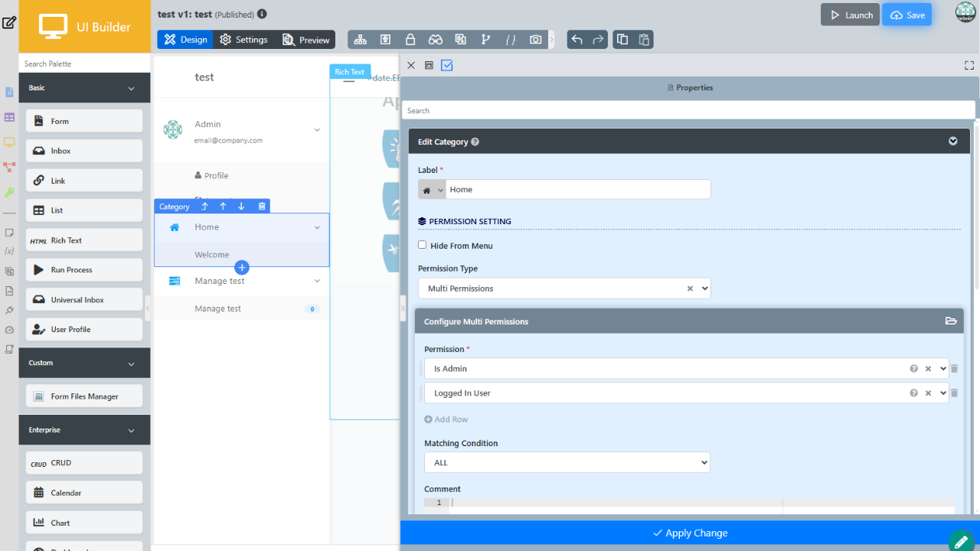
Task: Delete the Is Admin permission row
Action: pos(954,369)
